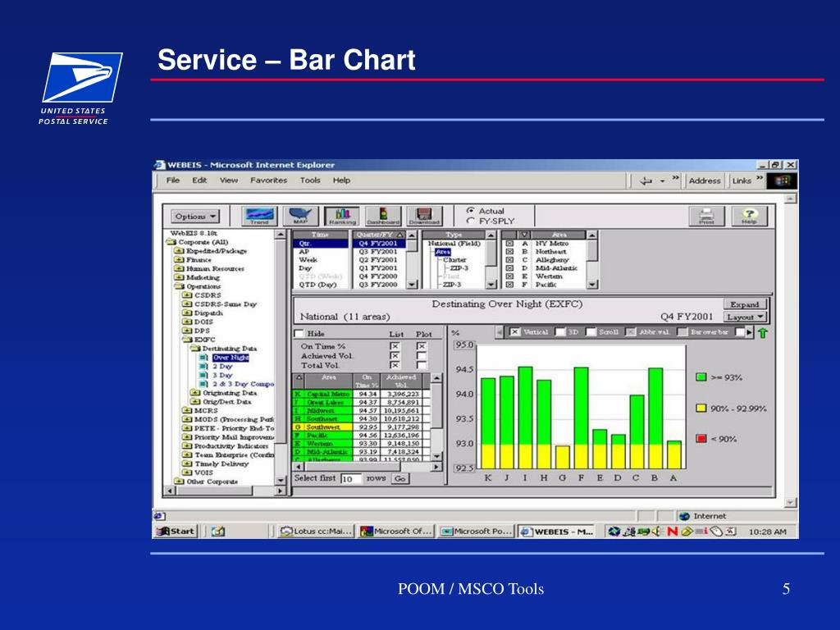Click the Download toolbar icon

coord(424,217)
